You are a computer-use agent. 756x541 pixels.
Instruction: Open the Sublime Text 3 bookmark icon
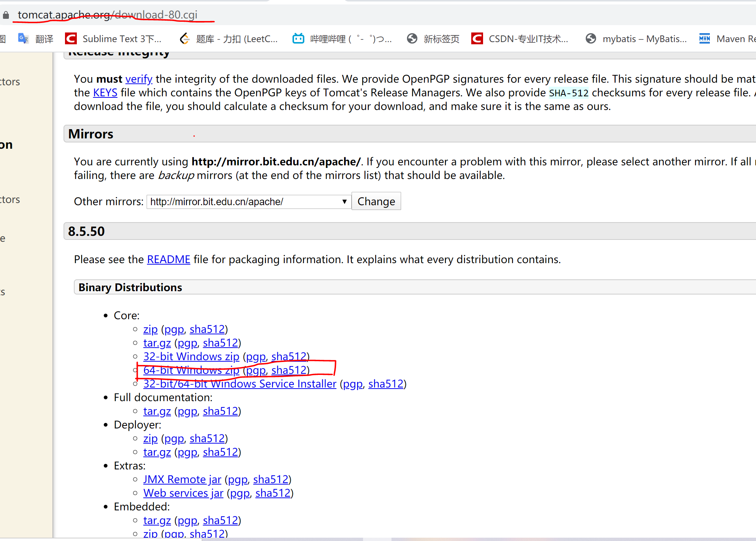[71, 38]
